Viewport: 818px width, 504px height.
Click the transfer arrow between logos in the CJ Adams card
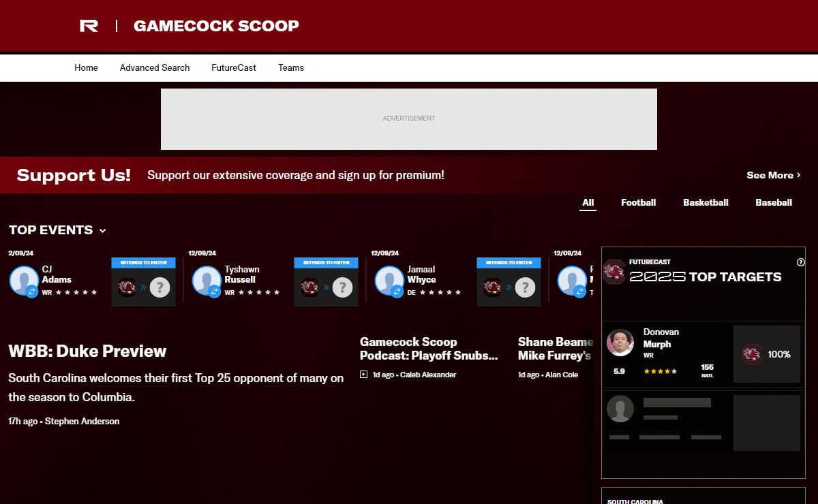coord(143,287)
